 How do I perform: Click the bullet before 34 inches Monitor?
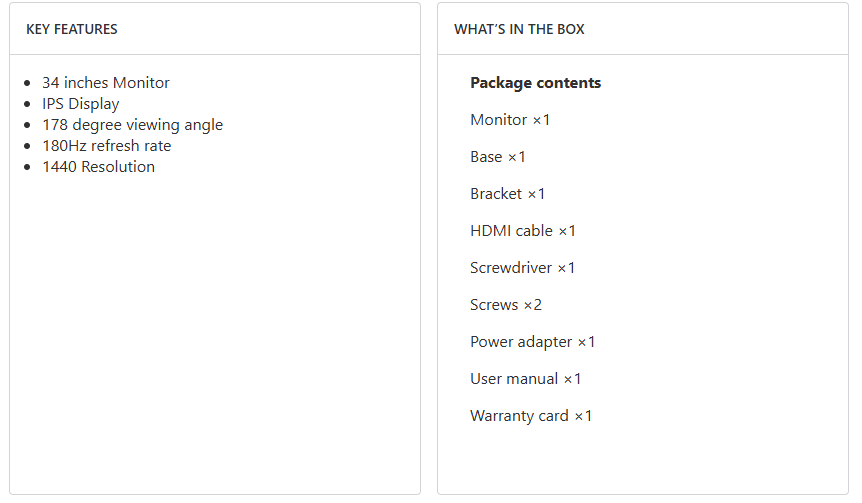27,83
